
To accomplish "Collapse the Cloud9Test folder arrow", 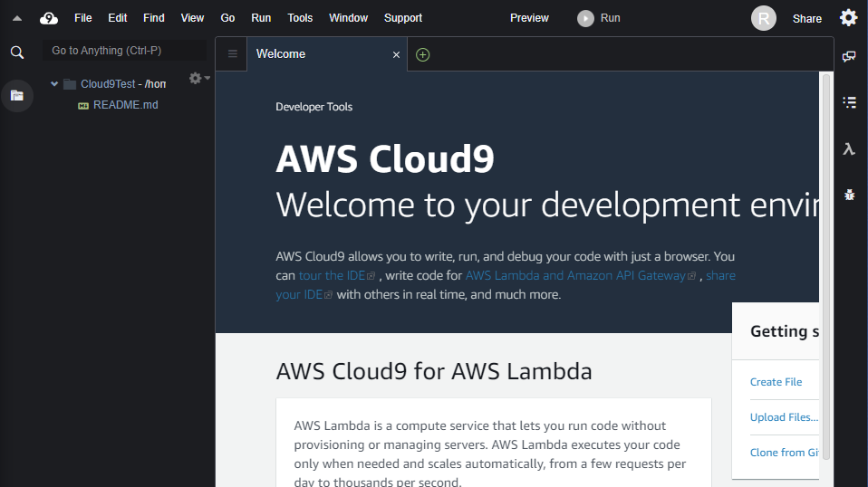I will pyautogui.click(x=54, y=84).
